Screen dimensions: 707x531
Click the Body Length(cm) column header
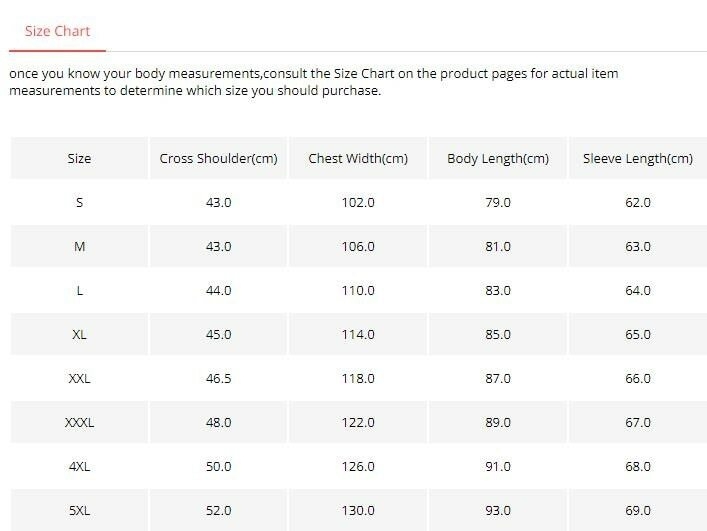[x=498, y=159]
